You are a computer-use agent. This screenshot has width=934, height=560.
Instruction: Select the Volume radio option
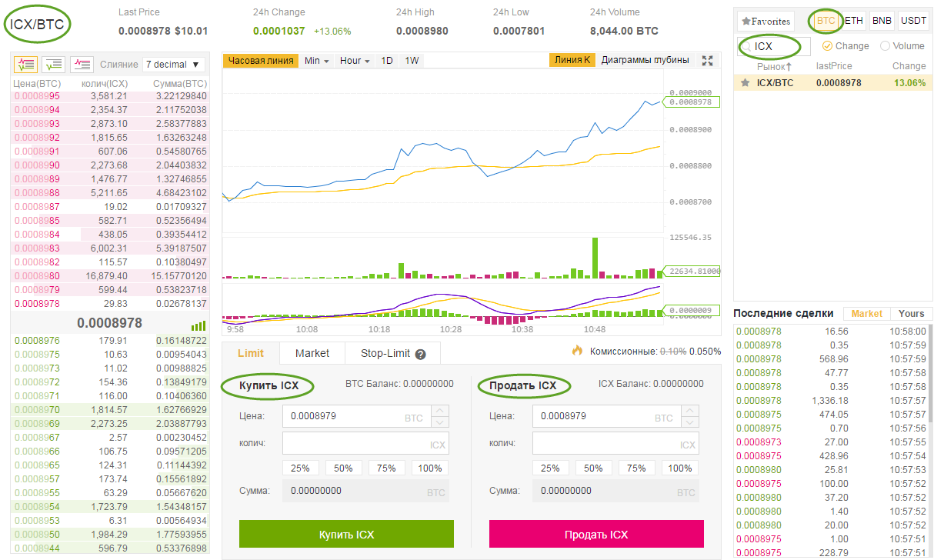[885, 46]
